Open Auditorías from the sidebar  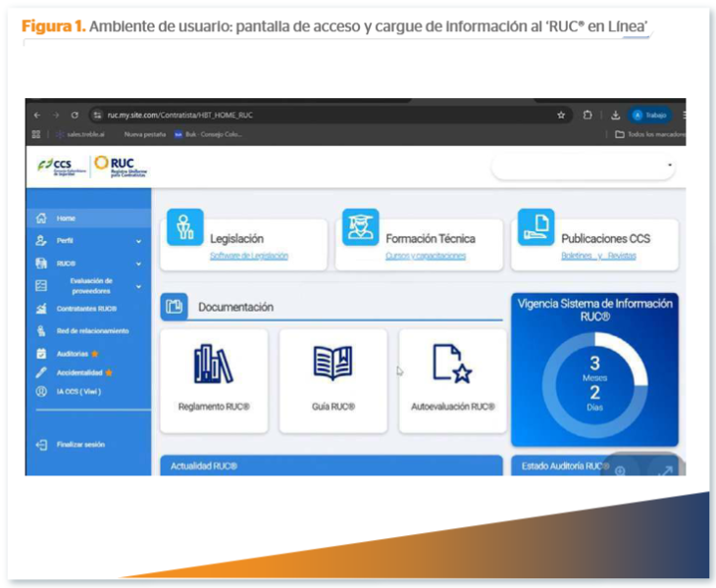[x=72, y=354]
